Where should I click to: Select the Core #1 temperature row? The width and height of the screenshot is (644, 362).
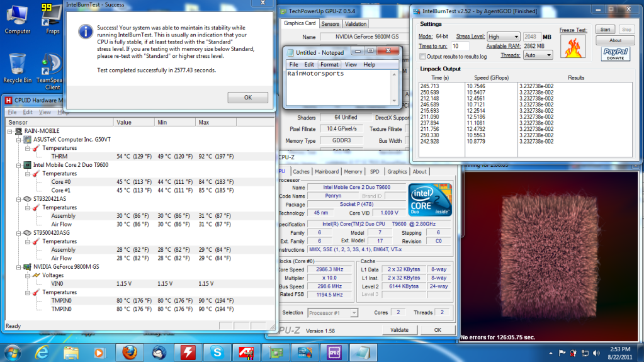(x=140, y=191)
